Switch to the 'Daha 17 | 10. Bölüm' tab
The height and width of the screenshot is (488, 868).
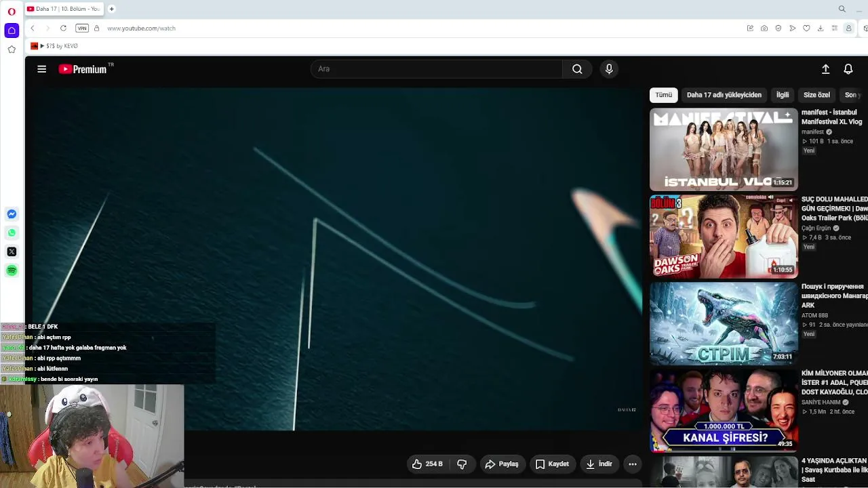64,9
